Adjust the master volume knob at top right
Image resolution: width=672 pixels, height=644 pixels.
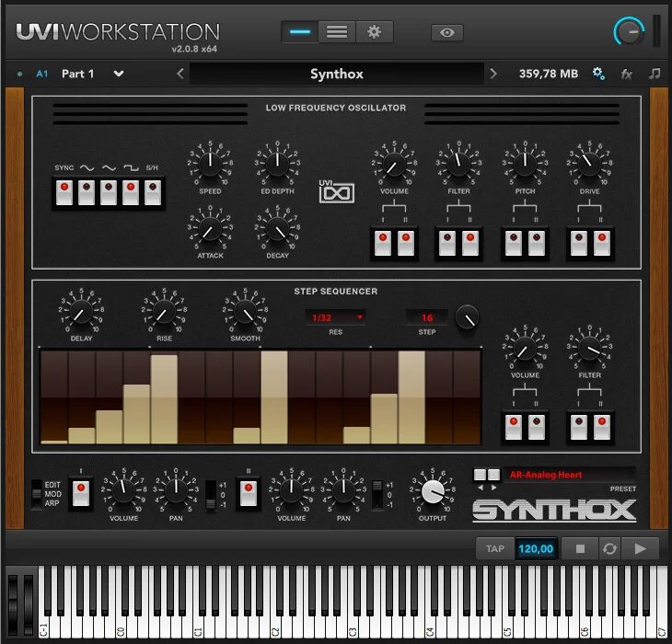(629, 31)
